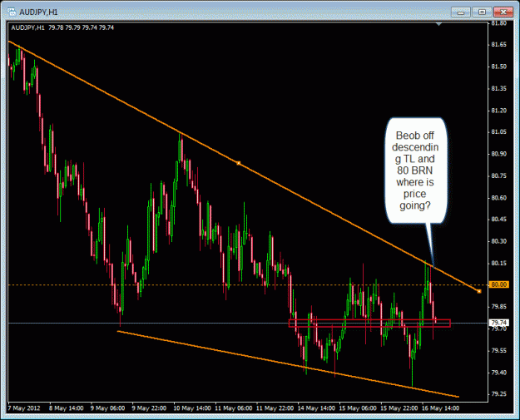The height and width of the screenshot is (420, 520).
Task: Maximize the AUDJPY,H1 chart window
Action: point(482,12)
